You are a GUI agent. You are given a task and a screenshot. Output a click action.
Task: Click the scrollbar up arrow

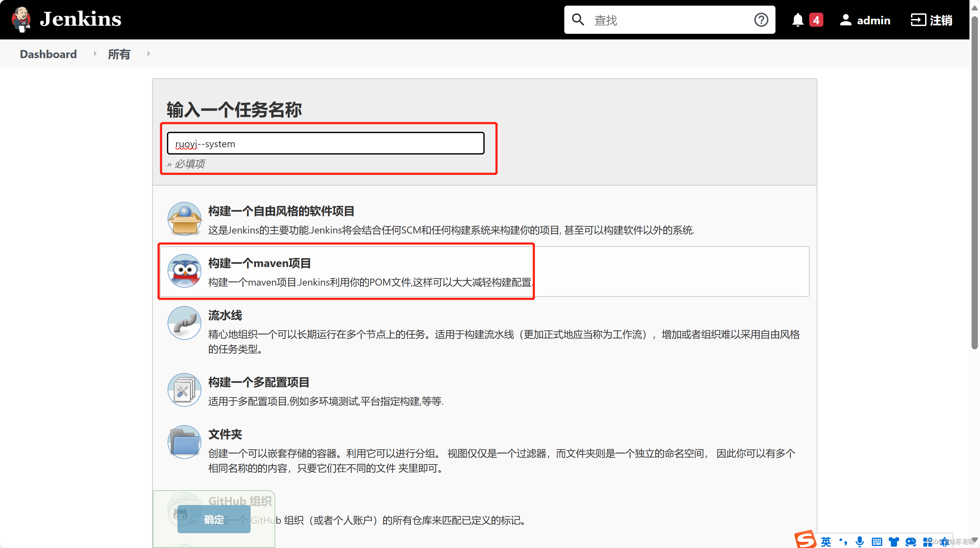(974, 7)
